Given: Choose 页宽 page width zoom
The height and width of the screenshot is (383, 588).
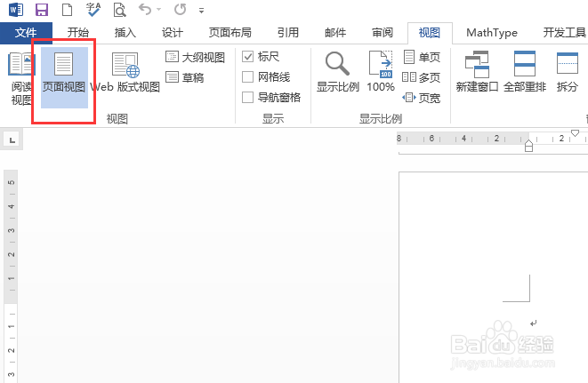Looking at the screenshot, I should coord(421,98).
